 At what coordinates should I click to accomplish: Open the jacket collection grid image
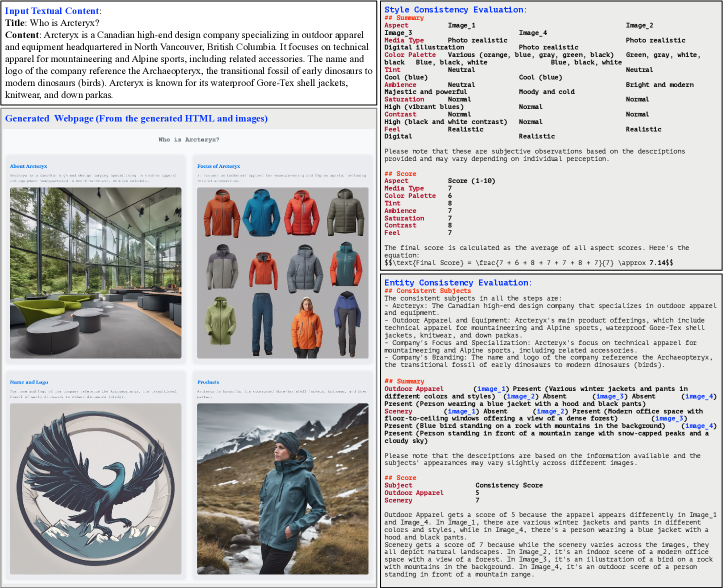point(283,273)
